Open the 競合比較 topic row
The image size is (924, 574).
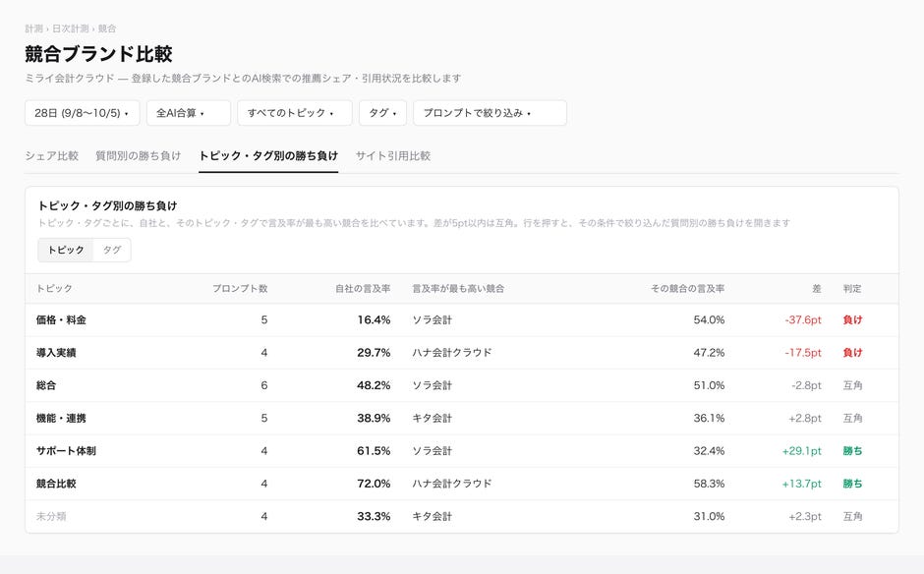tap(462, 484)
